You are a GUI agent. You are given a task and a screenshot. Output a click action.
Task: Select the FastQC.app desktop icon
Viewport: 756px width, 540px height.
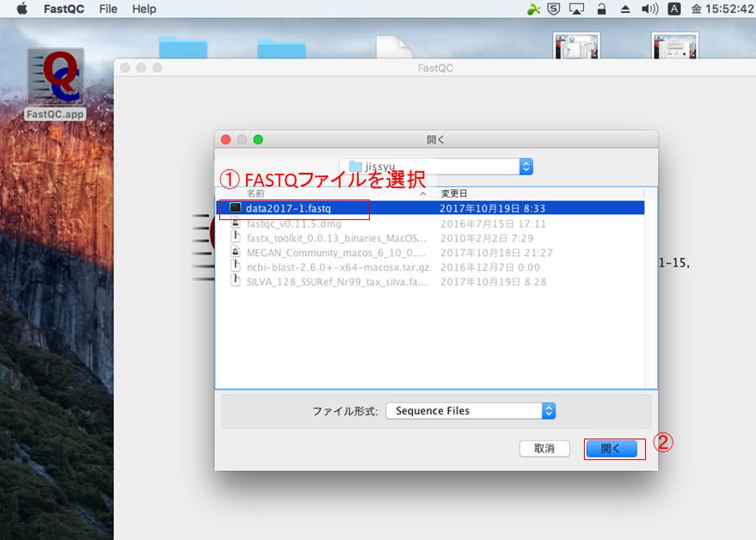point(55,84)
